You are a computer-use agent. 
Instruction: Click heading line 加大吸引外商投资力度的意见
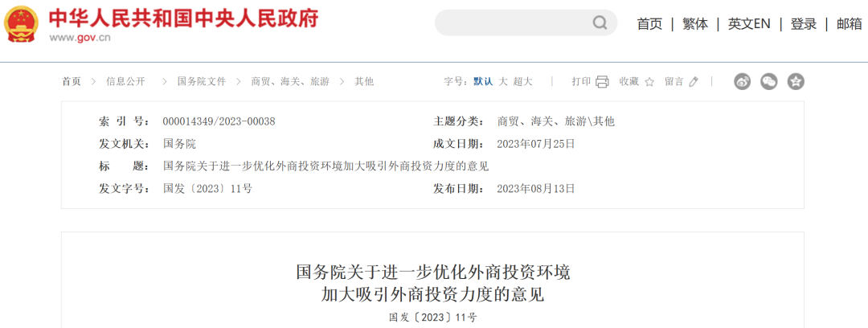pyautogui.click(x=433, y=295)
